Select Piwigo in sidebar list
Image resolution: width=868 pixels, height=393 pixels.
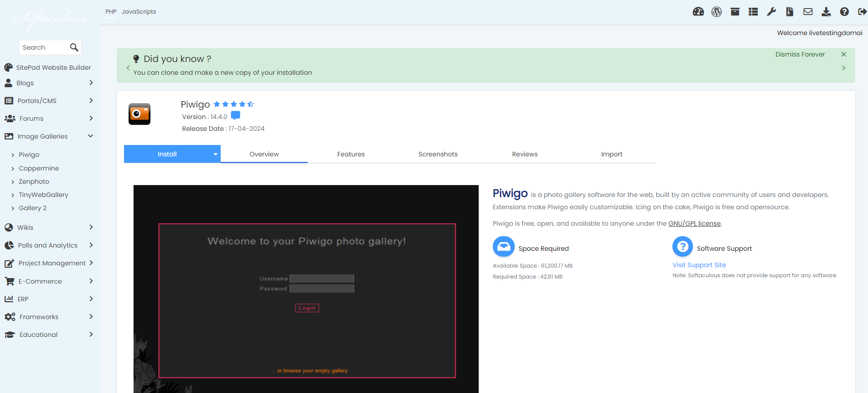(29, 155)
